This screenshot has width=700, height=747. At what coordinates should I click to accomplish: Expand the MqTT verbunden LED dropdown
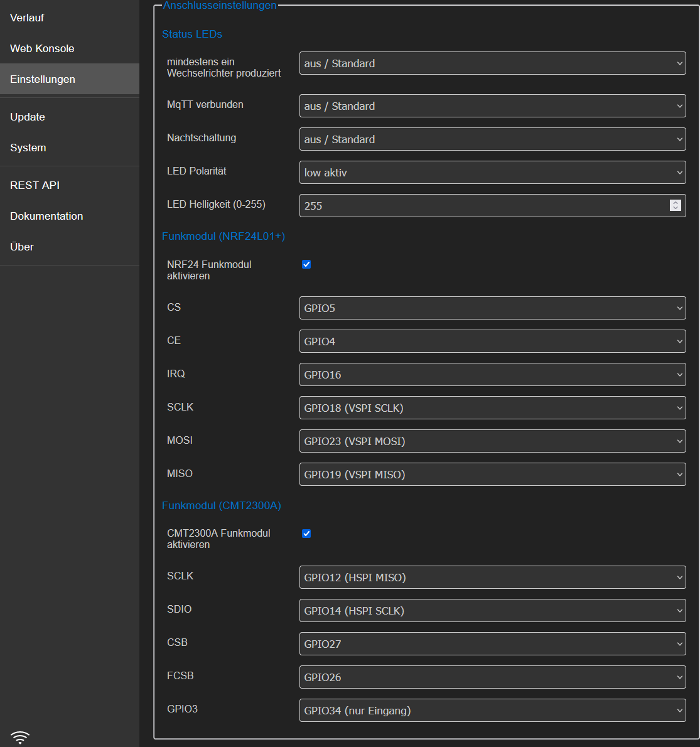click(492, 106)
